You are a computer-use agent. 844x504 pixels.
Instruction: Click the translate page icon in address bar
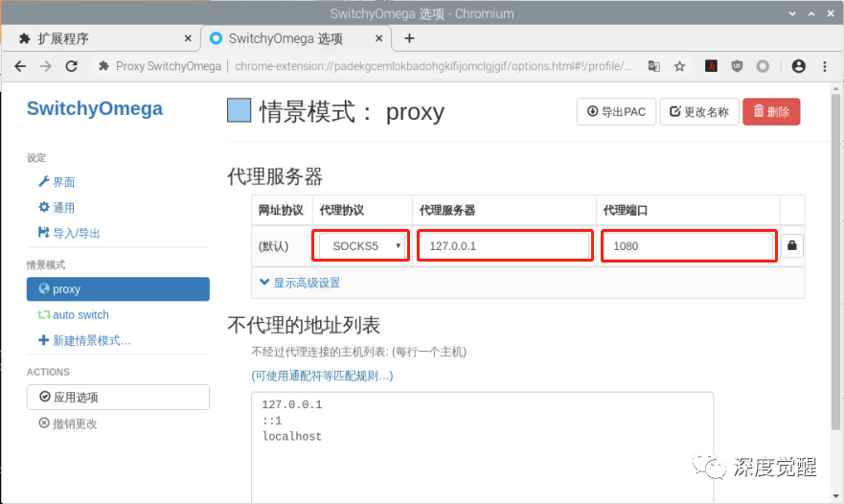654,66
